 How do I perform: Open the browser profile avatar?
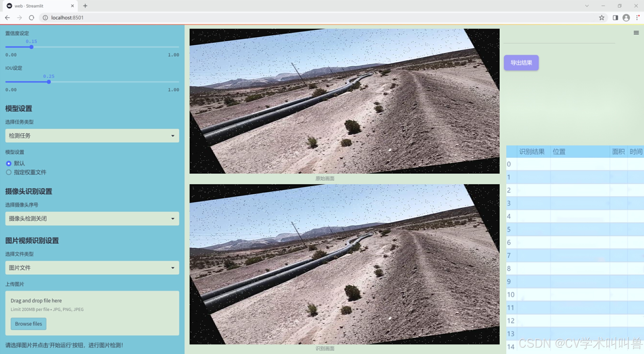coord(626,18)
